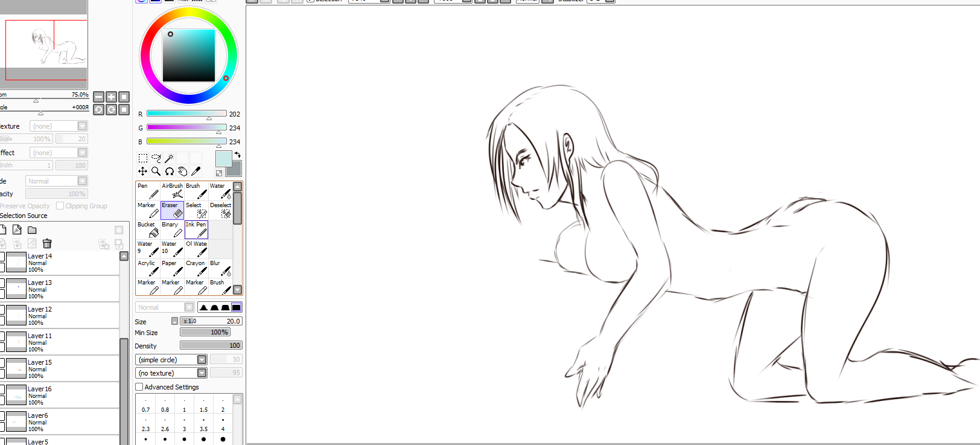Toggle visibility of Layer14
Screen dimensions: 980x445
coord(2,257)
